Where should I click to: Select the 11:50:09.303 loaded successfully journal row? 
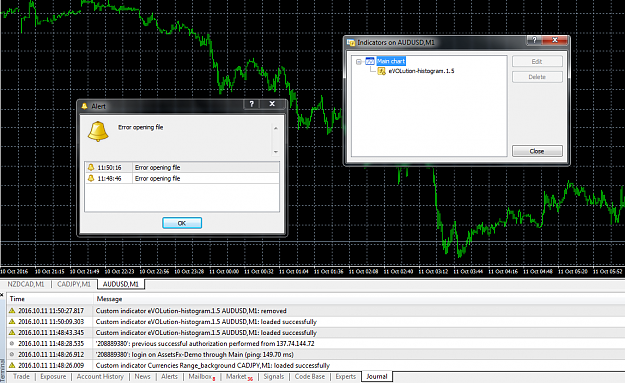pyautogui.click(x=316, y=322)
